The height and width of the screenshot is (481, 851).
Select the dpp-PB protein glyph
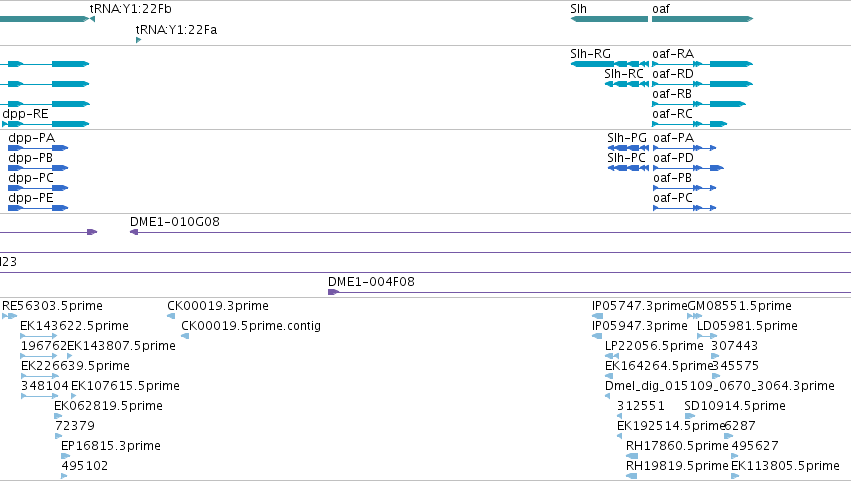(38, 168)
